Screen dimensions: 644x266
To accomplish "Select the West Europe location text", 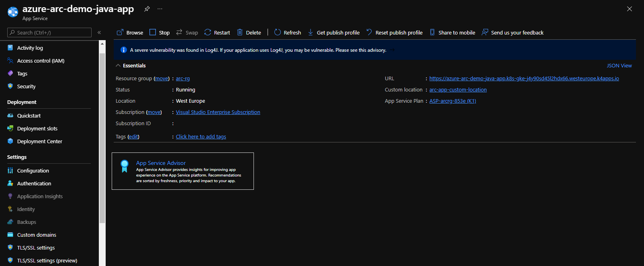I will 190,101.
